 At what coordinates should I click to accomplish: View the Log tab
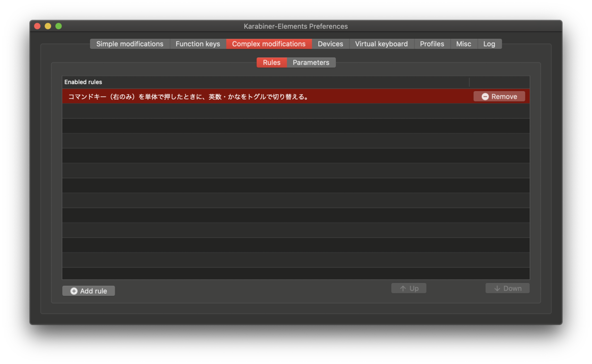[489, 44]
